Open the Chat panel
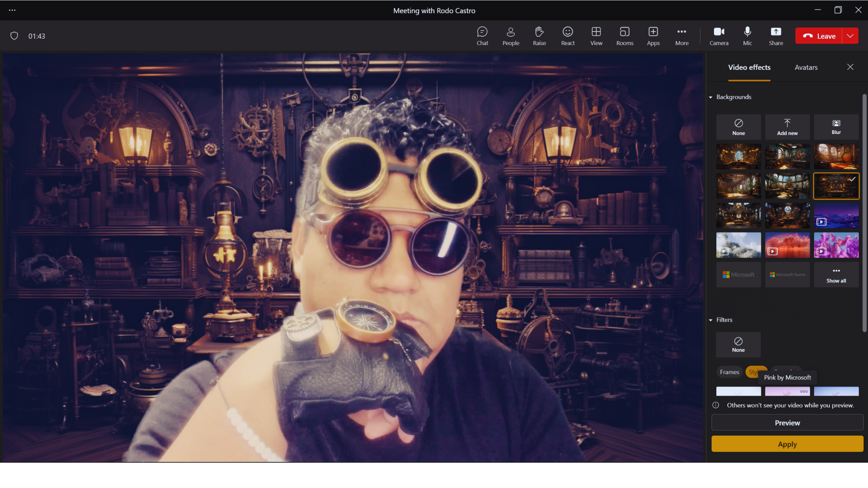The width and height of the screenshot is (868, 488). 482,36
